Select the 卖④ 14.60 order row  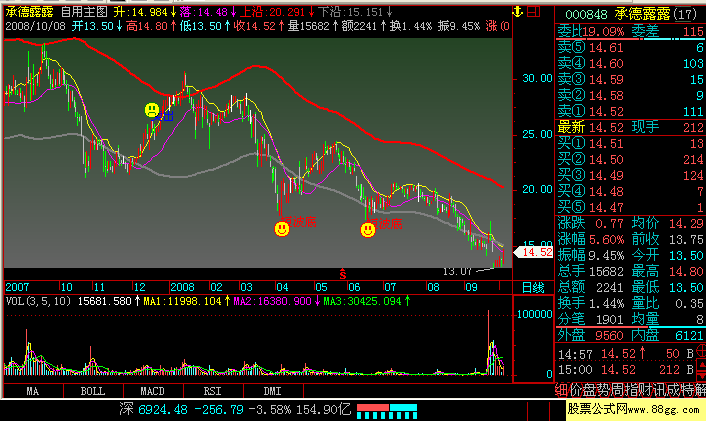pyautogui.click(x=630, y=63)
